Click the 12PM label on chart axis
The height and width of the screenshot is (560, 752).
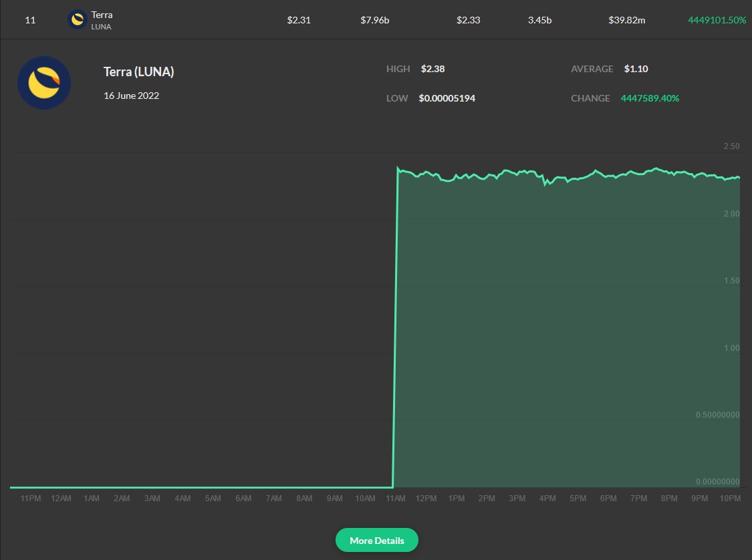[x=426, y=498]
